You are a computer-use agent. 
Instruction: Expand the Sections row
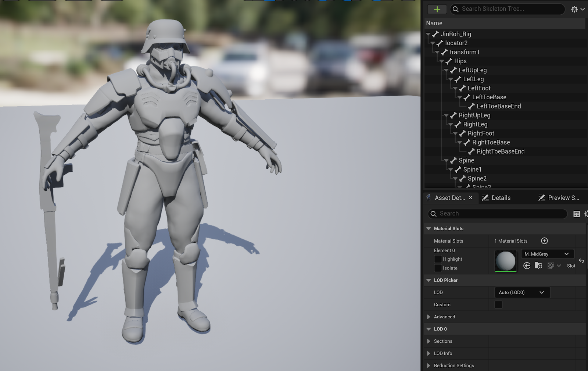click(x=429, y=341)
